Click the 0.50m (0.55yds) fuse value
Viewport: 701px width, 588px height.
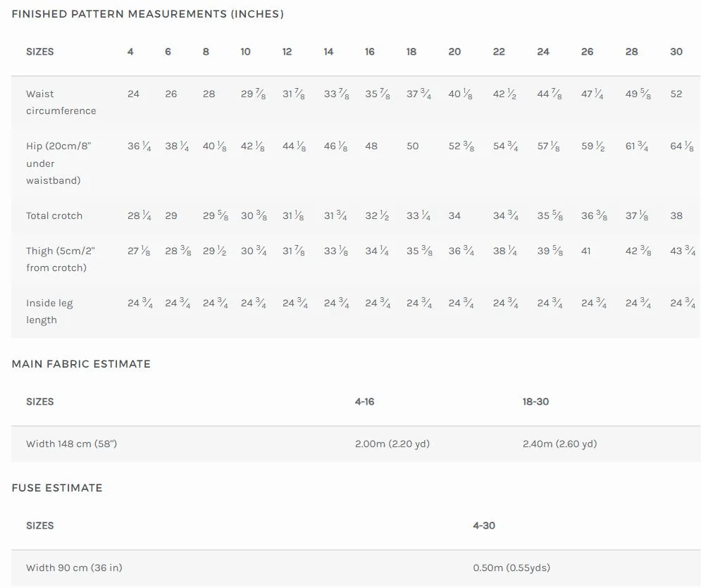(511, 568)
